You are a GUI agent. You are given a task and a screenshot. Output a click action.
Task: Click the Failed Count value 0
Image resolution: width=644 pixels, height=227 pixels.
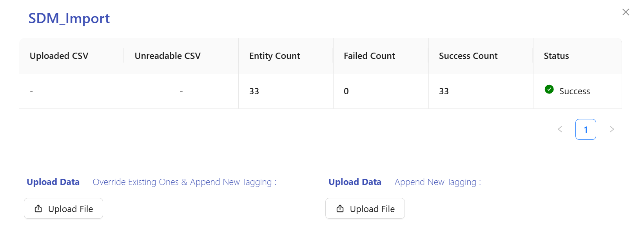point(346,91)
